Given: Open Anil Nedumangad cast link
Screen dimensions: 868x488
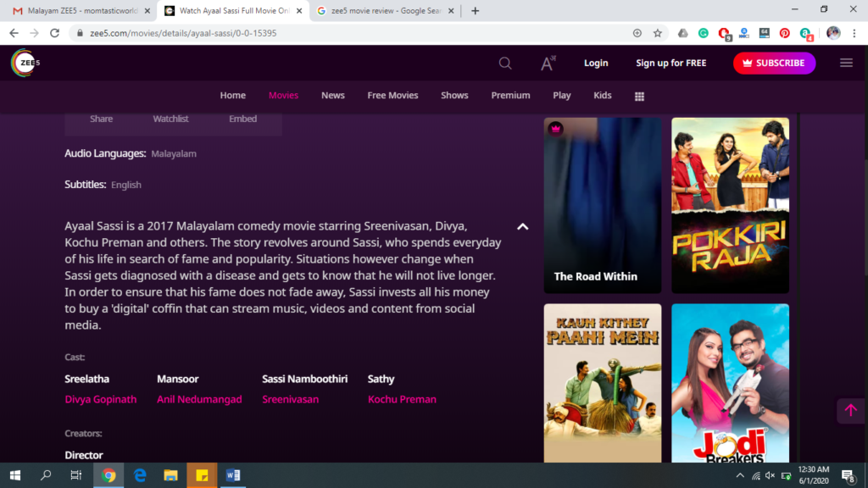Looking at the screenshot, I should tap(199, 400).
